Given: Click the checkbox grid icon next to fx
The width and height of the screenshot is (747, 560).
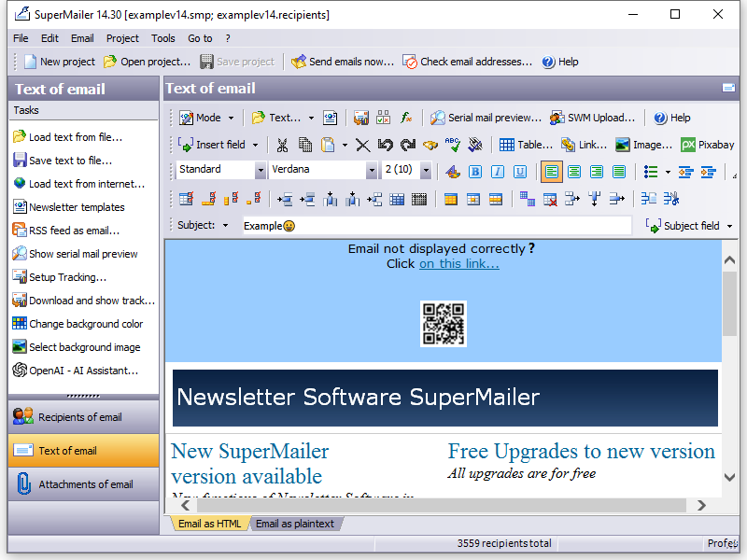Looking at the screenshot, I should point(384,118).
